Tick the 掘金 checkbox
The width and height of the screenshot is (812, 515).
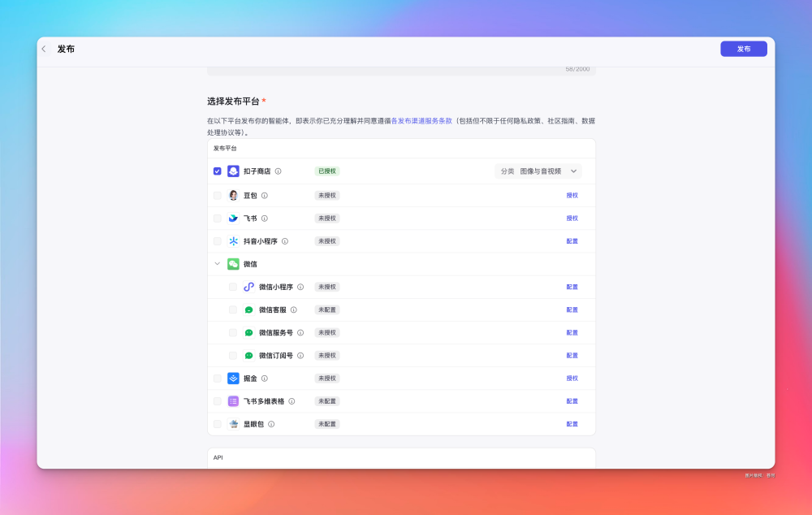[218, 379]
